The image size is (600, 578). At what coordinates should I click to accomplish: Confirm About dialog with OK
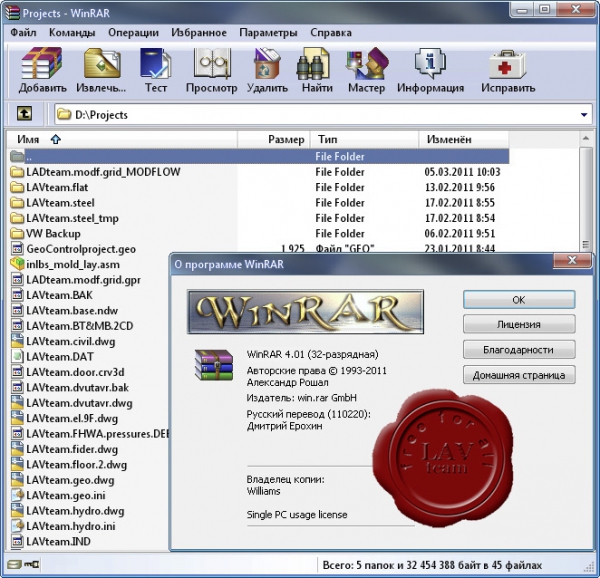(x=519, y=300)
